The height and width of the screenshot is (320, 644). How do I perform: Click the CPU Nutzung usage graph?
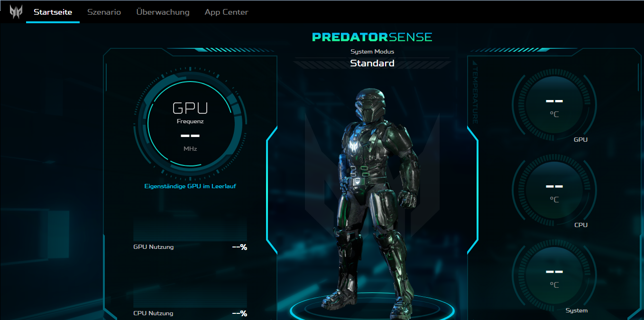click(190, 296)
